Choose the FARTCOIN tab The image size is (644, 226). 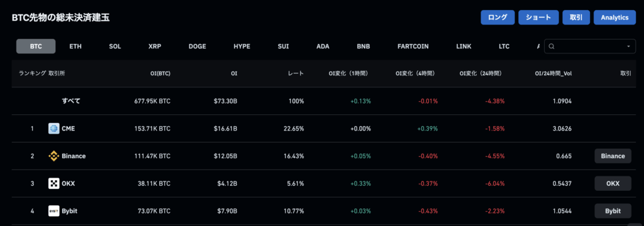[x=413, y=46]
